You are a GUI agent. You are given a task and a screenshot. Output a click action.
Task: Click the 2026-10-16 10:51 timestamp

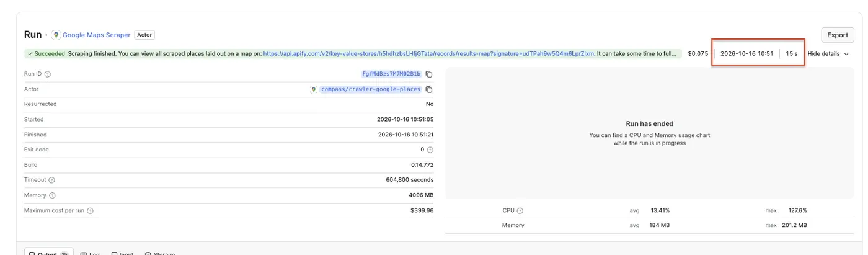[746, 54]
